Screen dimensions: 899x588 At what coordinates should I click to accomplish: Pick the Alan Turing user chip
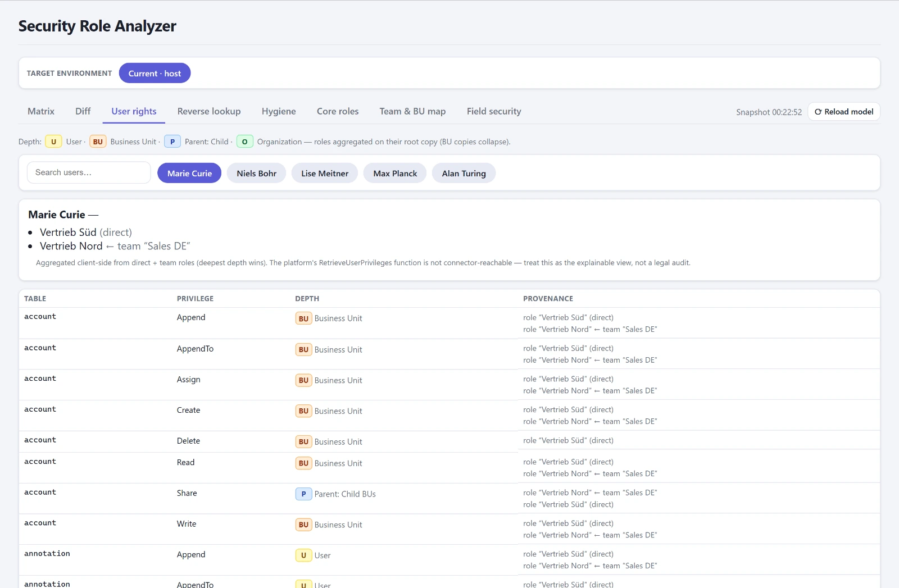tap(464, 173)
